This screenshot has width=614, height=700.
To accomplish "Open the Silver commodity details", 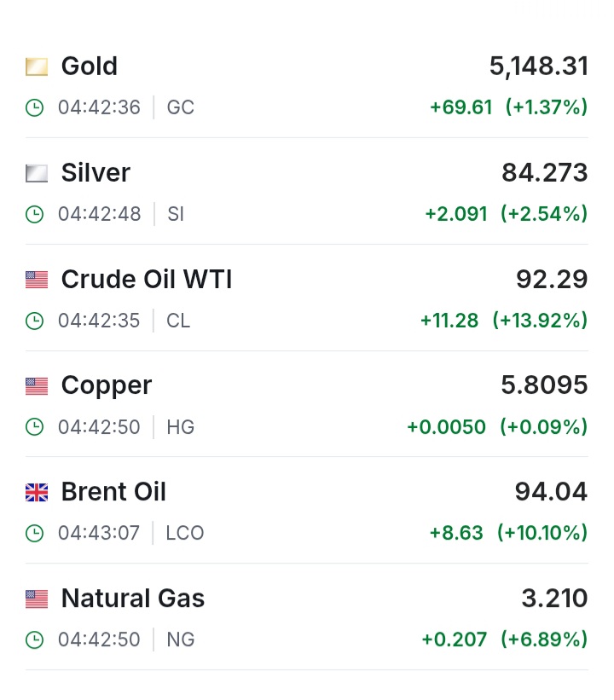I will [96, 173].
